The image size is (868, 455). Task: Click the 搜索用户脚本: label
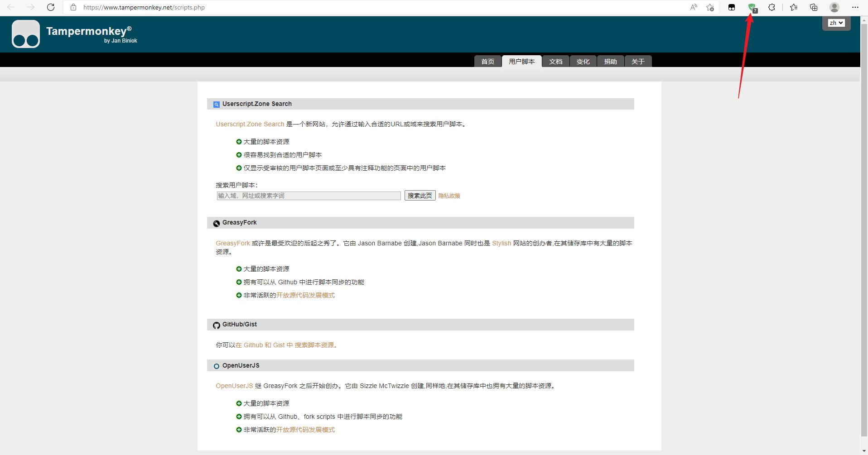[236, 185]
